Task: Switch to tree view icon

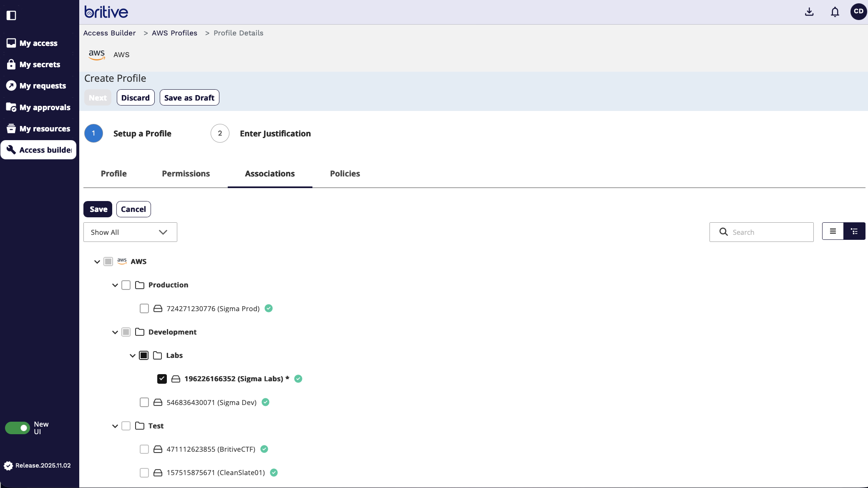Action: 854,231
